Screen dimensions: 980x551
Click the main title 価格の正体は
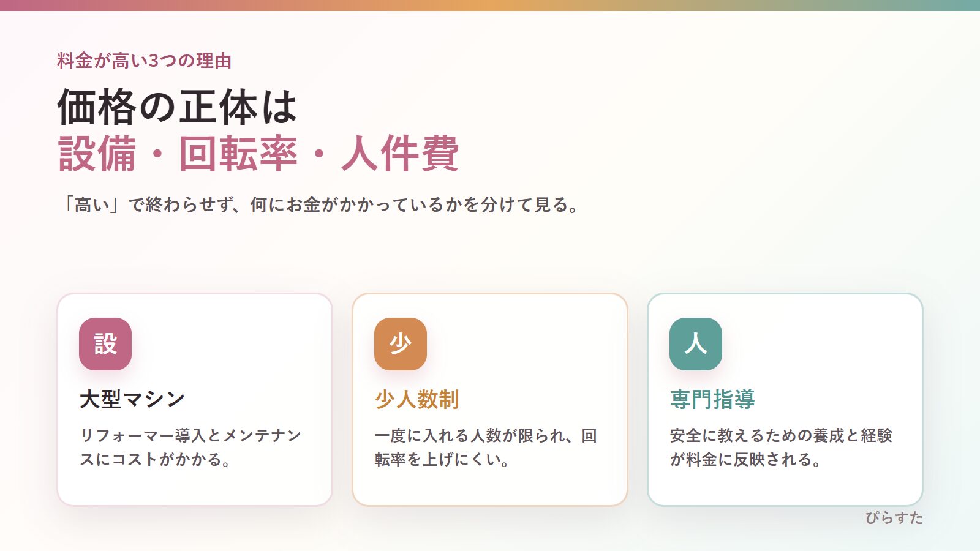click(x=178, y=107)
